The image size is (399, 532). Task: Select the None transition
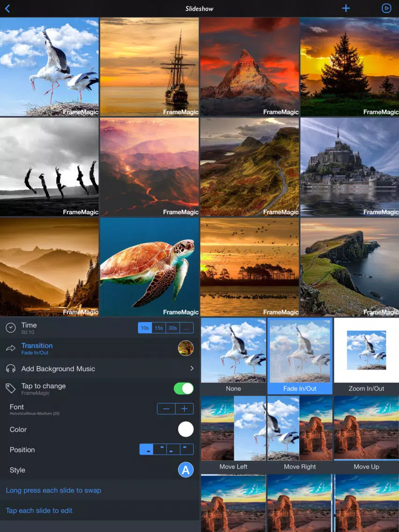click(233, 356)
